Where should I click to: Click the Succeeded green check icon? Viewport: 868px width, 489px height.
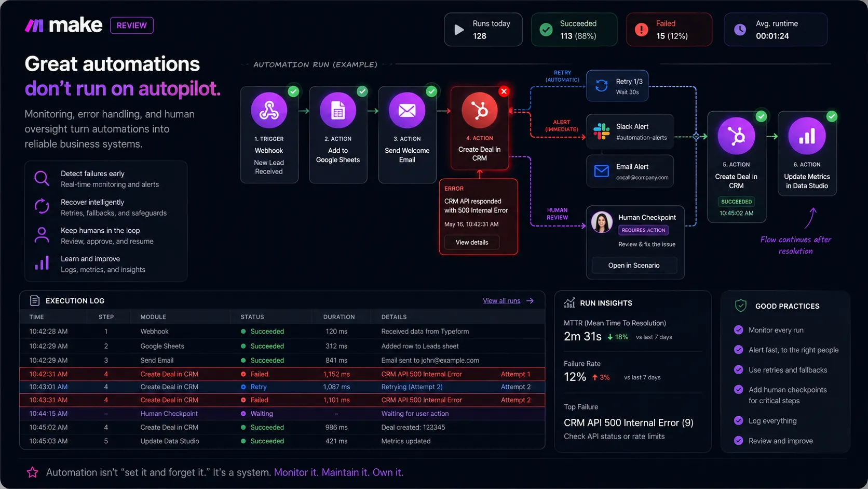546,30
